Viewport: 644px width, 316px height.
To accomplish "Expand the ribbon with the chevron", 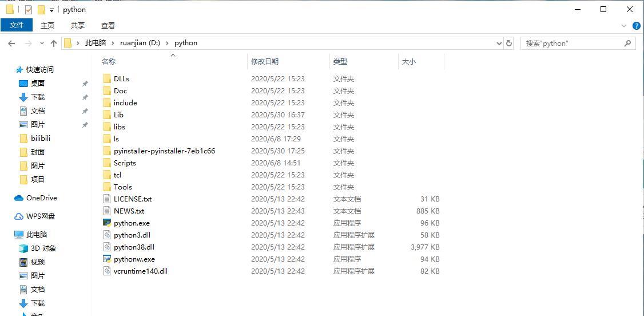I will [625, 26].
